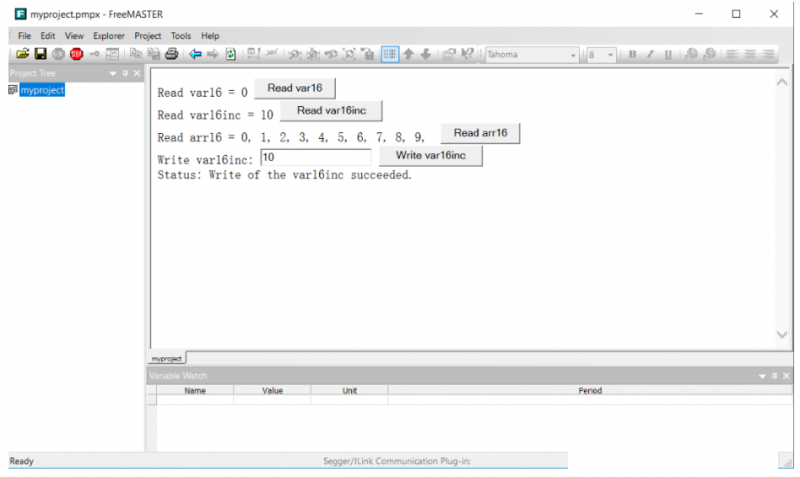Click the up arrow toolbar icon

(x=408, y=54)
